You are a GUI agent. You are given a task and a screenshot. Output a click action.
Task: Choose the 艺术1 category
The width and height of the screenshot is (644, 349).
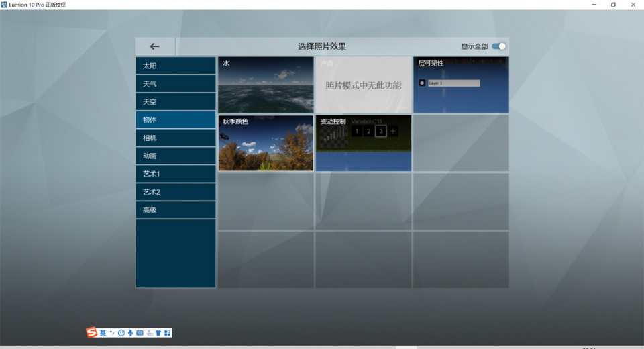click(x=175, y=174)
